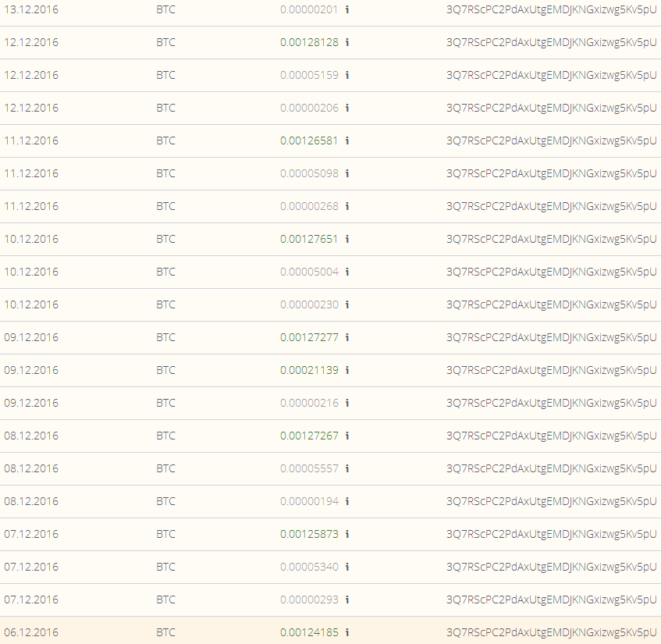Viewport: 661px width, 644px height.
Task: Click info icon beside amount 0.00005557
Action: coord(347,468)
